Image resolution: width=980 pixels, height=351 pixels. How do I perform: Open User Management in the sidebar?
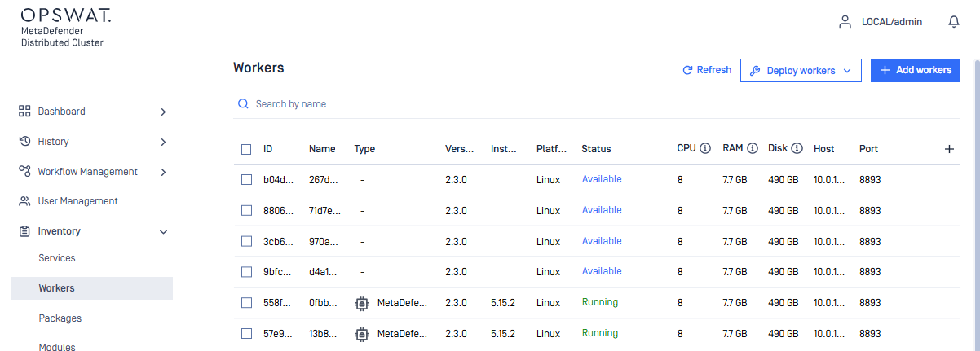pos(77,201)
